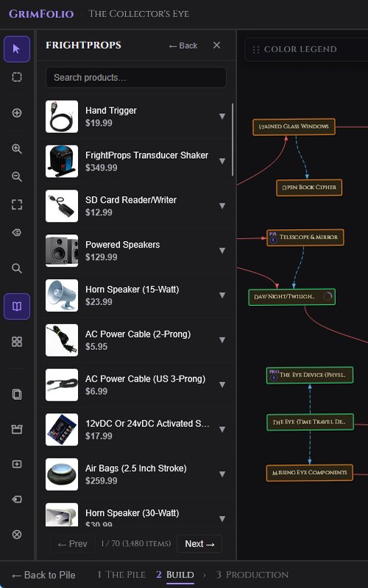Image resolution: width=368 pixels, height=588 pixels.
Task: Zoom out of the canvas
Action: (x=17, y=176)
